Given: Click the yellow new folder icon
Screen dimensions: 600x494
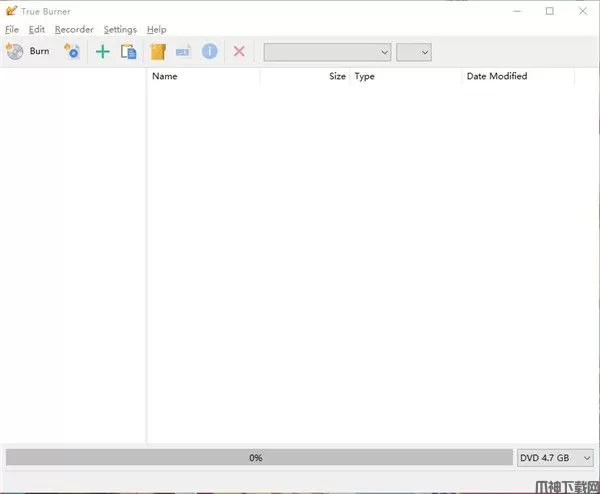Looking at the screenshot, I should [157, 51].
